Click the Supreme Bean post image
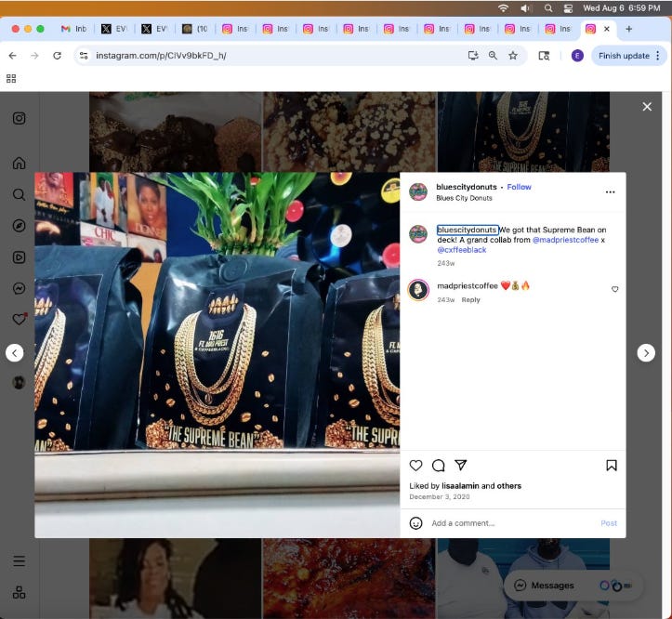672x619 pixels. tap(217, 355)
